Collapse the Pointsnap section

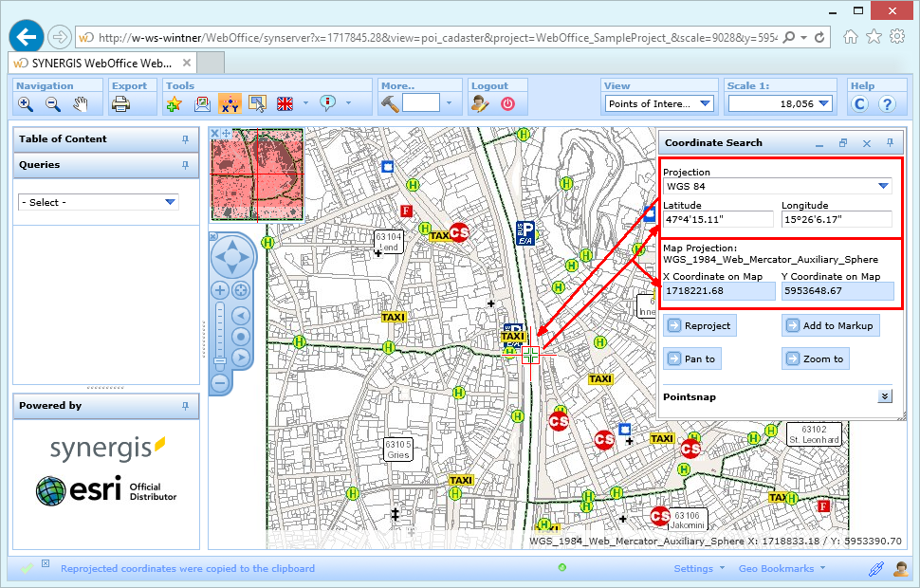(x=884, y=395)
